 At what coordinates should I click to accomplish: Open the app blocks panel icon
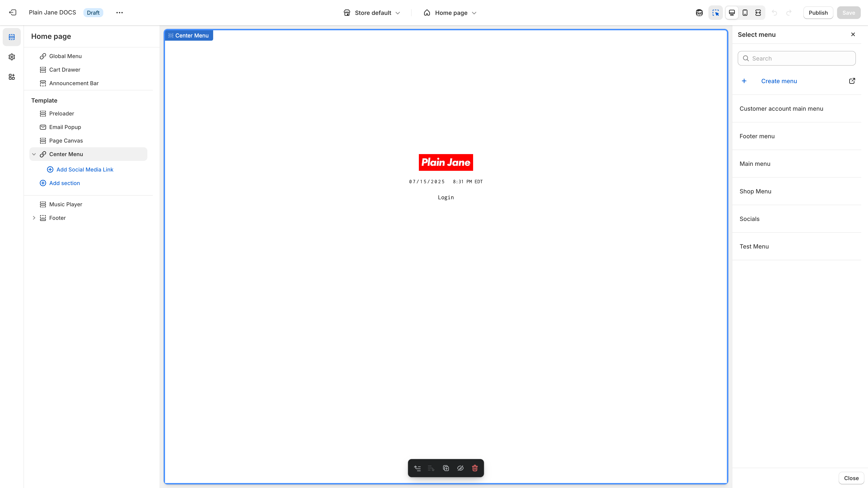pyautogui.click(x=12, y=77)
